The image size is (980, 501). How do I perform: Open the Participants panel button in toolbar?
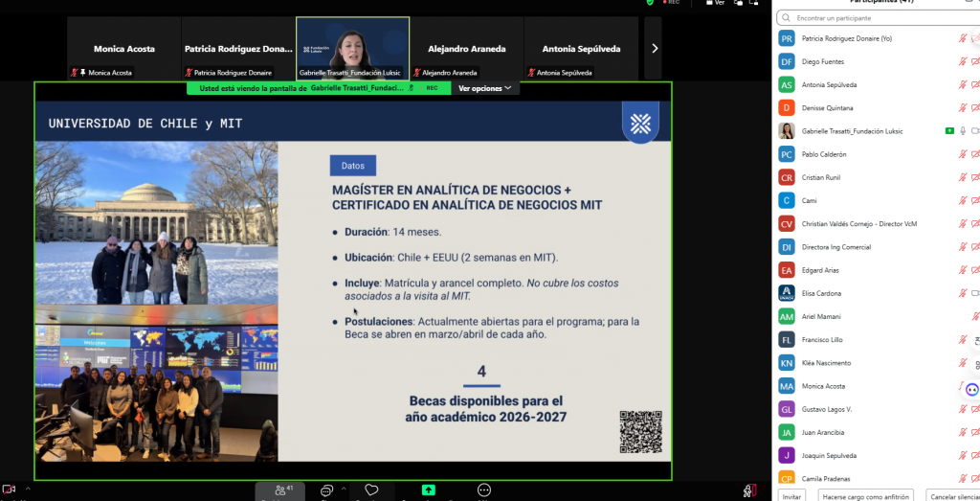click(283, 490)
